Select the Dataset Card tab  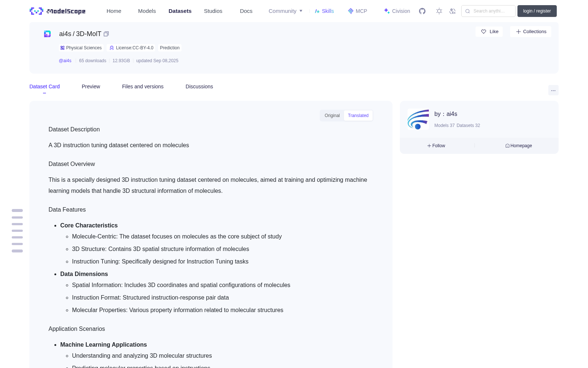coord(44,86)
